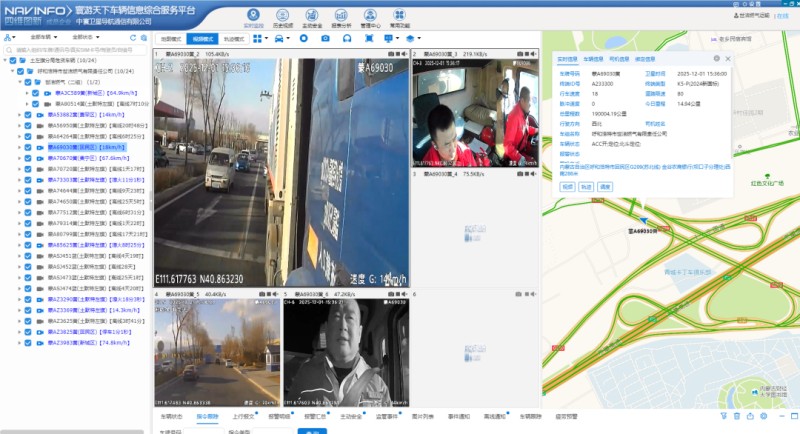Open 历史视频 history video module

click(282, 16)
